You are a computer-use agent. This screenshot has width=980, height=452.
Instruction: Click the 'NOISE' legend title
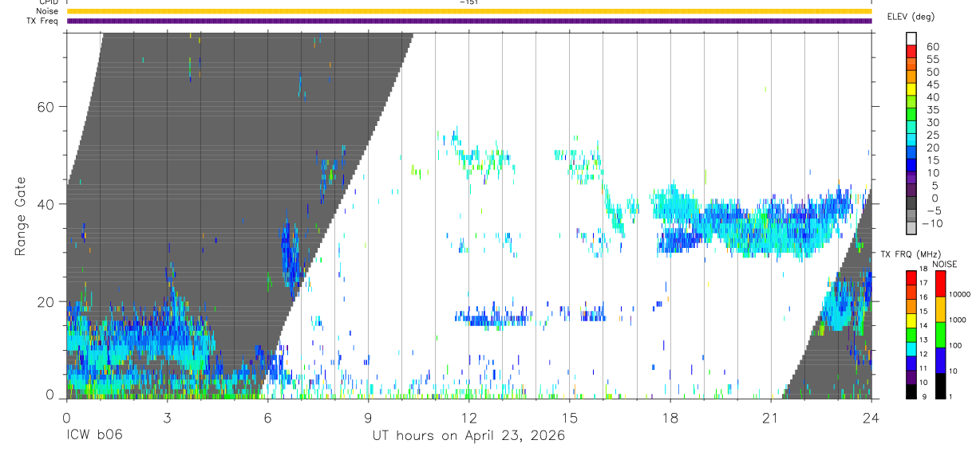(x=946, y=264)
